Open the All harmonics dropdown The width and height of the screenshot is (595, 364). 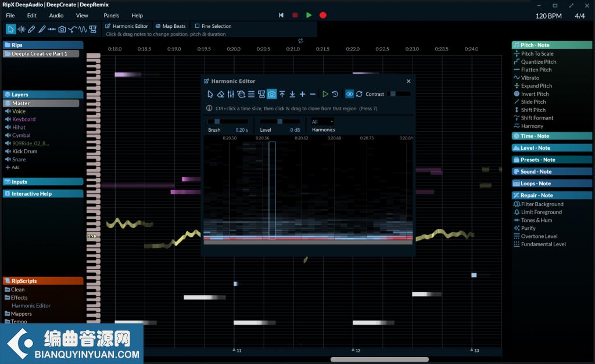(322, 122)
